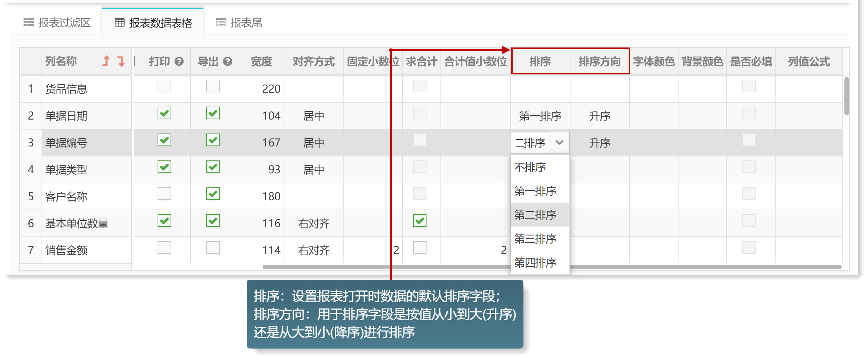Choose 第三排序 in the dropdown list
The height and width of the screenshot is (357, 868).
point(540,238)
